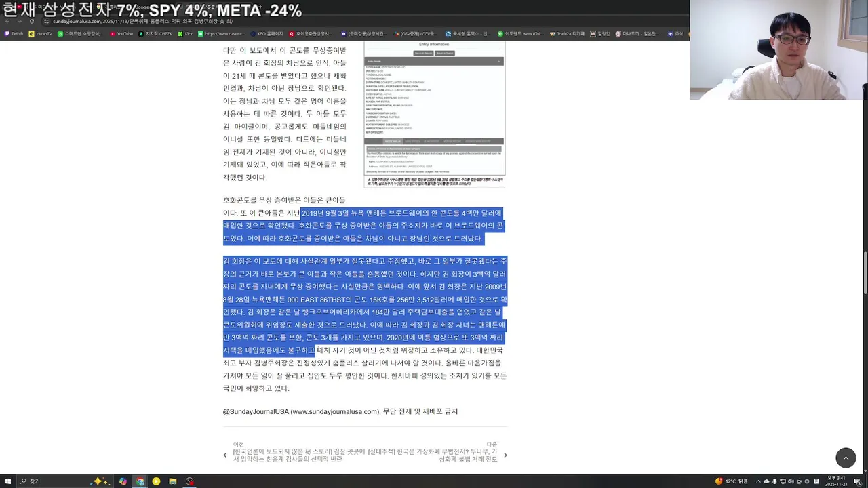The image size is (868, 488).
Task: Open the red circular app icon in taskbar
Action: [x=190, y=481]
